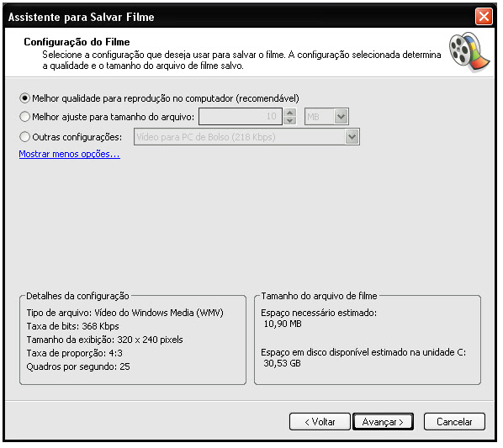
Task: Click the 'Cancelar' button
Action: pyautogui.click(x=454, y=422)
